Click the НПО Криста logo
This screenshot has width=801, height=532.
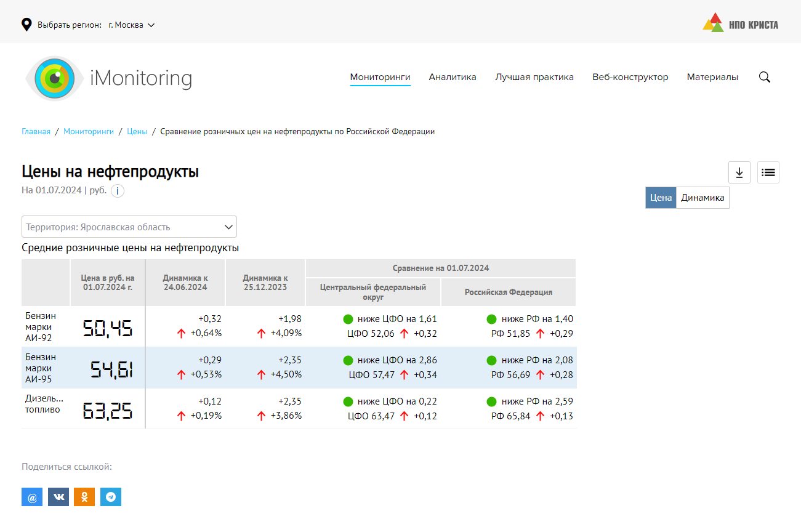(x=741, y=23)
